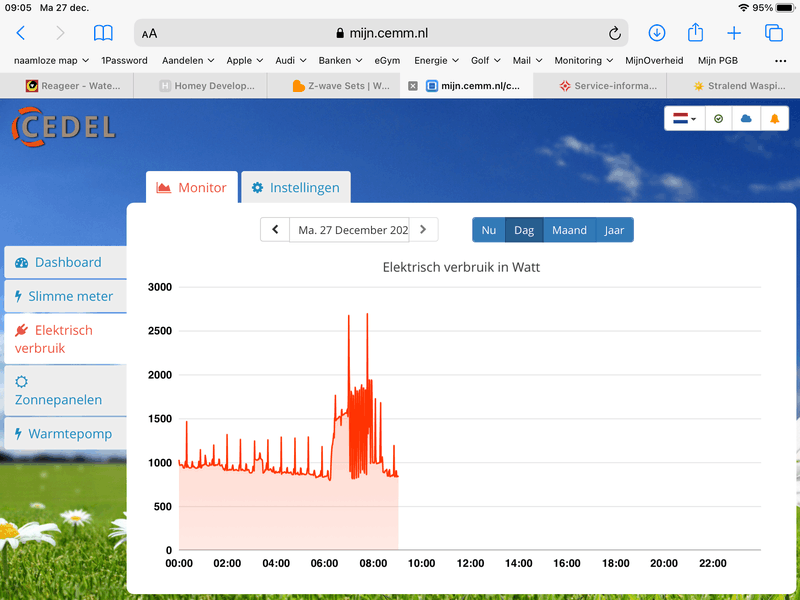Expand Audi bookmark folder
Screen dimensions: 800x600
tap(291, 60)
